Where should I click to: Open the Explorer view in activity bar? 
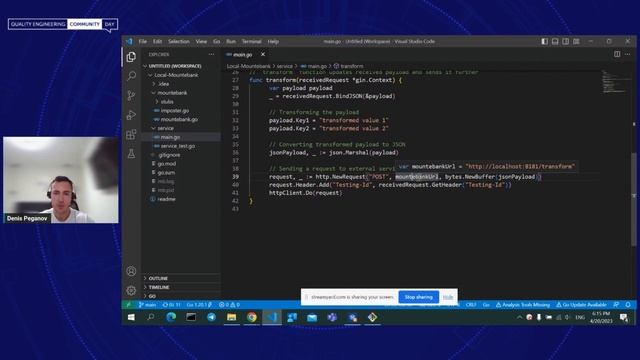tap(131, 57)
